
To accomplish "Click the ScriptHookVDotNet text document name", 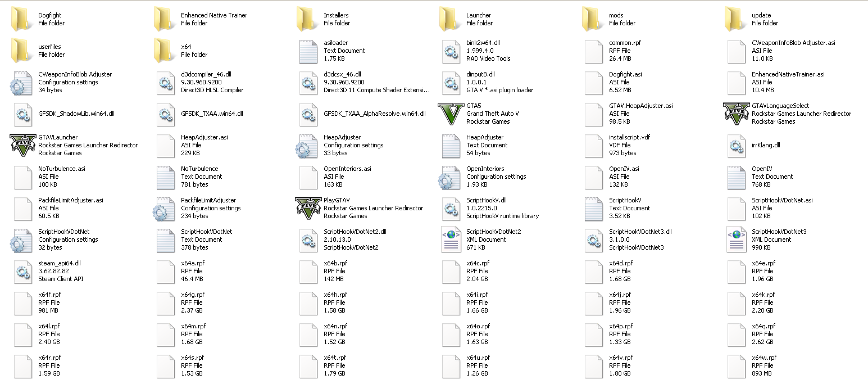I will [x=207, y=232].
